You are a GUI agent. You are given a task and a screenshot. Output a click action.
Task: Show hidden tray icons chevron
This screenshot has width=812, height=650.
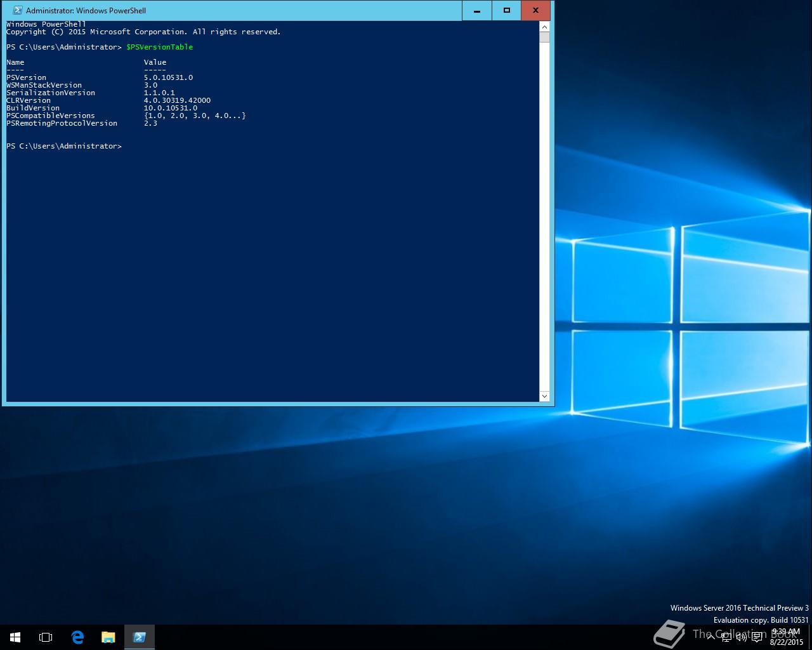pos(711,637)
